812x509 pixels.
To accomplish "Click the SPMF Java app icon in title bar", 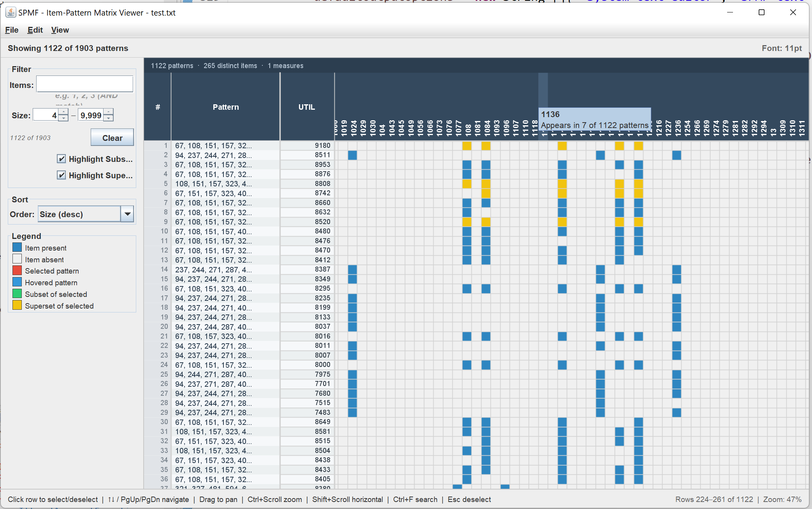I will (x=11, y=12).
